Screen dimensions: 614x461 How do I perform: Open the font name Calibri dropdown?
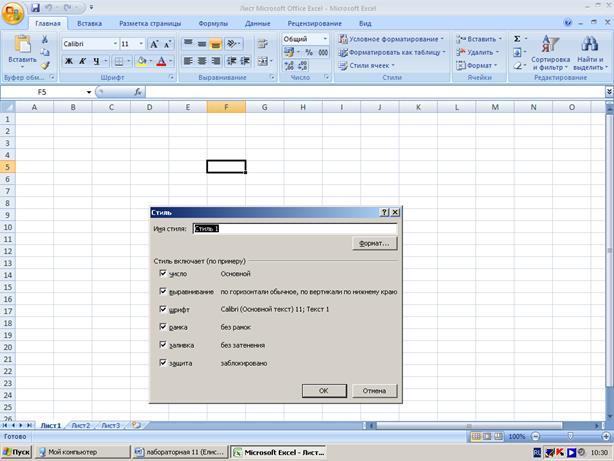click(x=115, y=44)
